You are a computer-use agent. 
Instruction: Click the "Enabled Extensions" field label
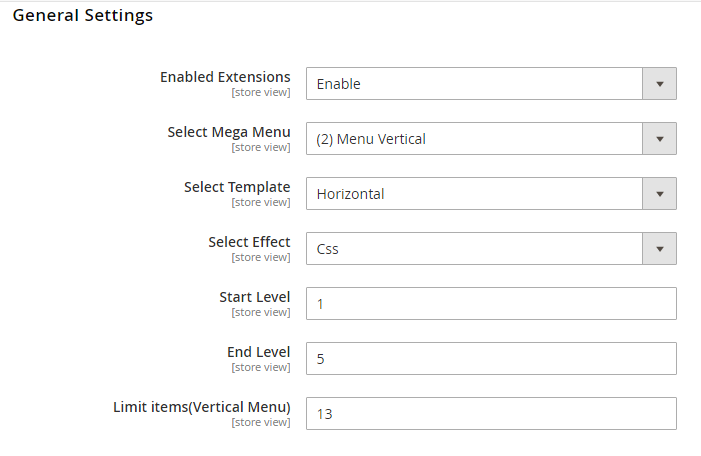225,77
